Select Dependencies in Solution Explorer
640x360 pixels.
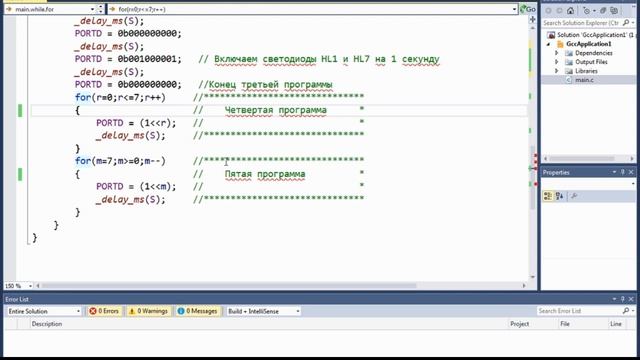pos(593,53)
